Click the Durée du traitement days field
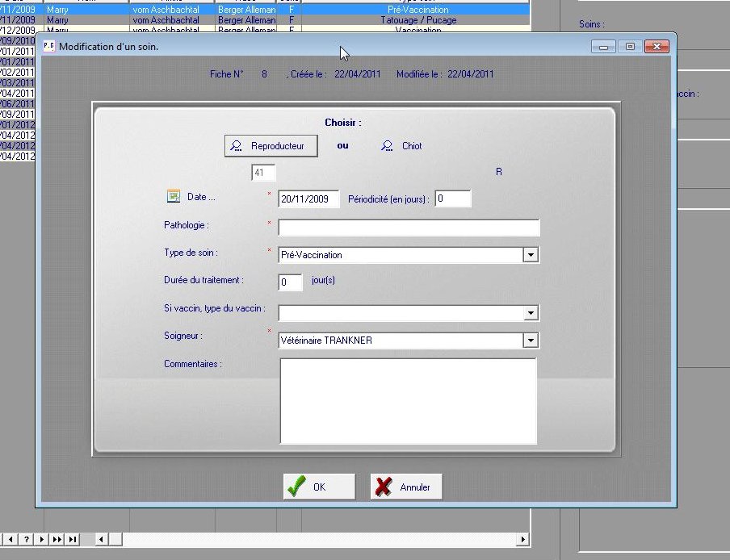Screen dimensions: 730x560 click(x=290, y=282)
